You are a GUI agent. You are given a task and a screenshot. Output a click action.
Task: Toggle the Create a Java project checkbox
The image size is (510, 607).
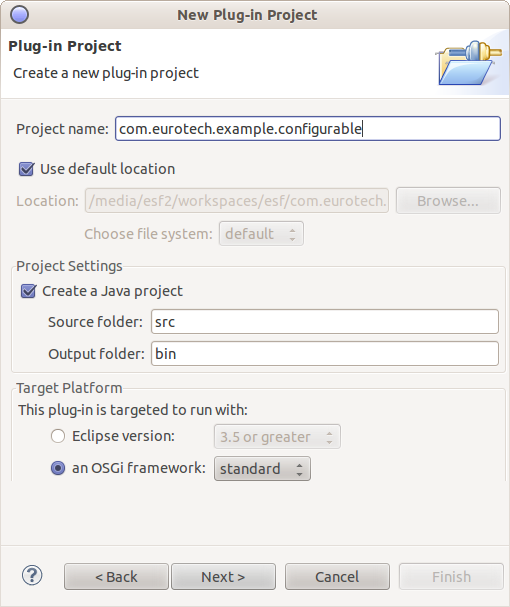(28, 291)
